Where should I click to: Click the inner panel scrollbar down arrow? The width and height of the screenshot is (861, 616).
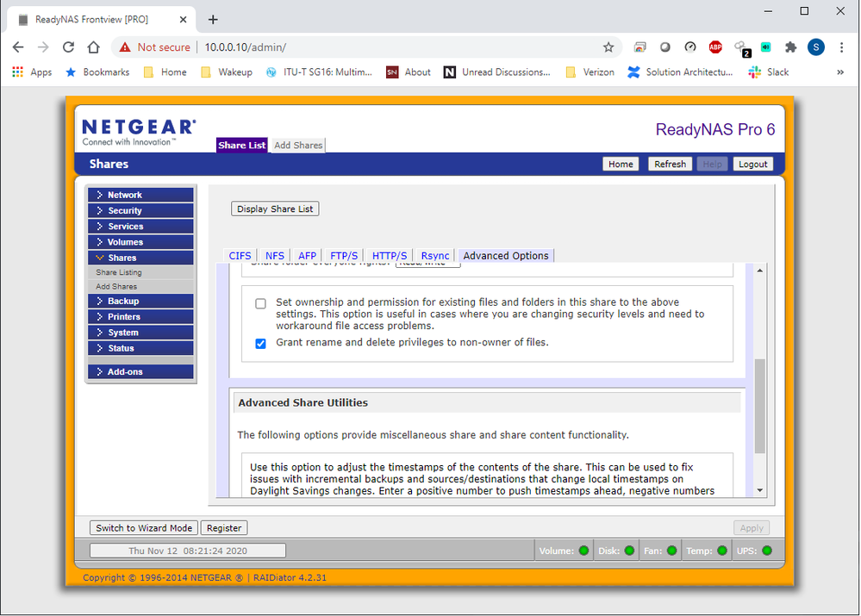click(759, 489)
